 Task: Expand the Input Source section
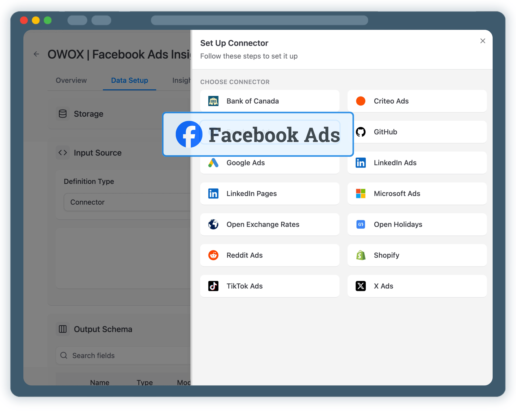tap(98, 152)
